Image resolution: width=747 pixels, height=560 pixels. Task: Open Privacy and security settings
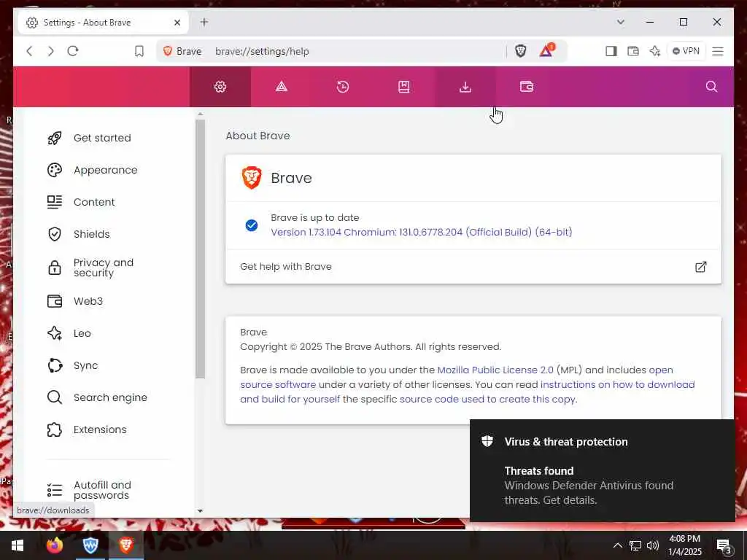pyautogui.click(x=104, y=268)
